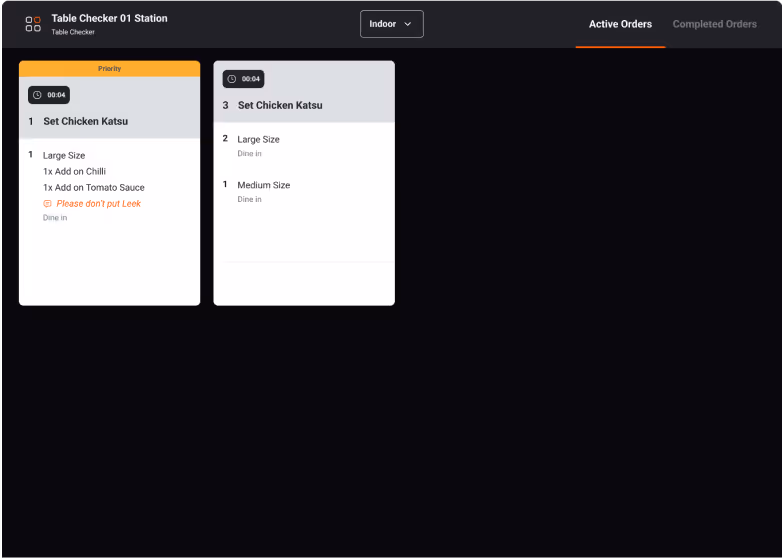Screen dimensions: 782x558
Task: Click quantity 2 beside Large Size on second card
Action: pyautogui.click(x=225, y=139)
